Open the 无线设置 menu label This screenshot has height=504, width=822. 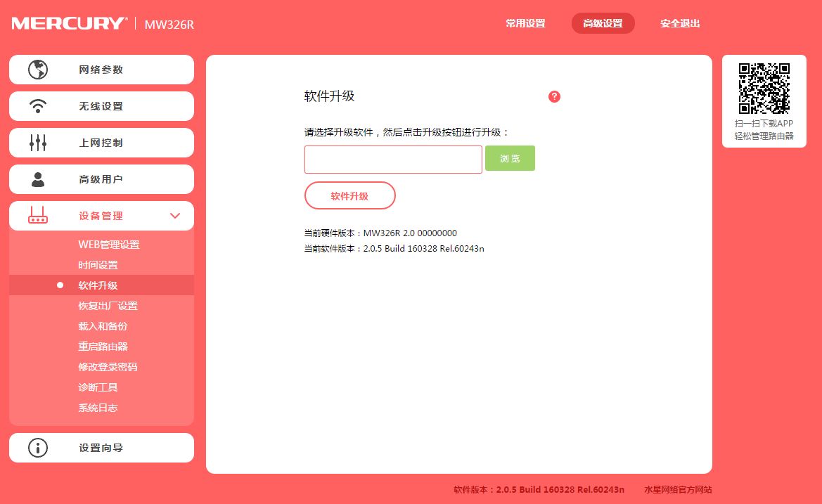coord(101,106)
